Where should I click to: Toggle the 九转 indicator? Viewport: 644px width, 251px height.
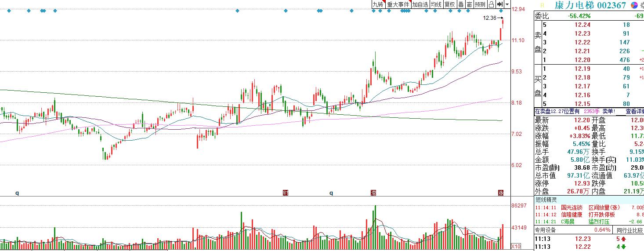[378, 4]
